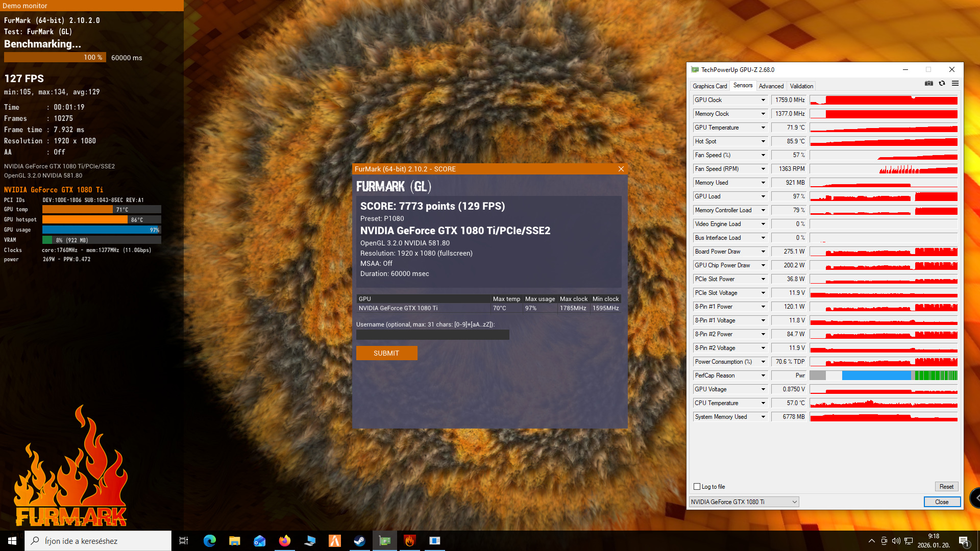Image resolution: width=980 pixels, height=551 pixels.
Task: Click the GPU-Z screenshot camera icon
Action: [x=928, y=83]
